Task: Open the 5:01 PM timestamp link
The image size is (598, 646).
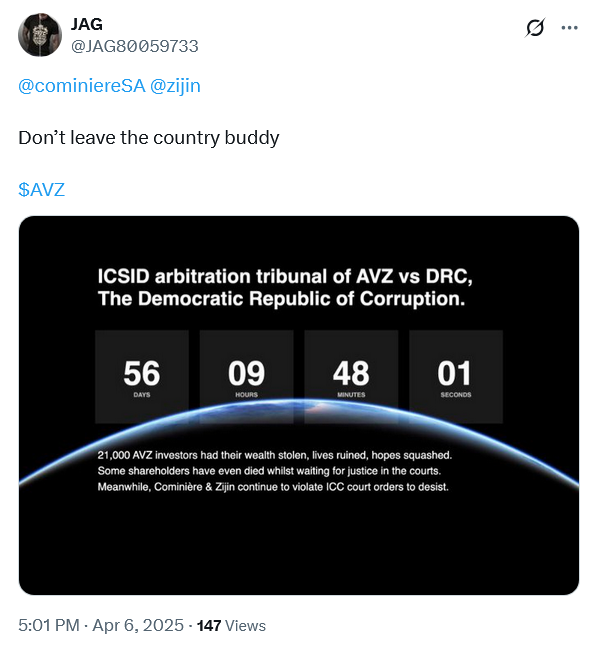Action: coord(49,625)
